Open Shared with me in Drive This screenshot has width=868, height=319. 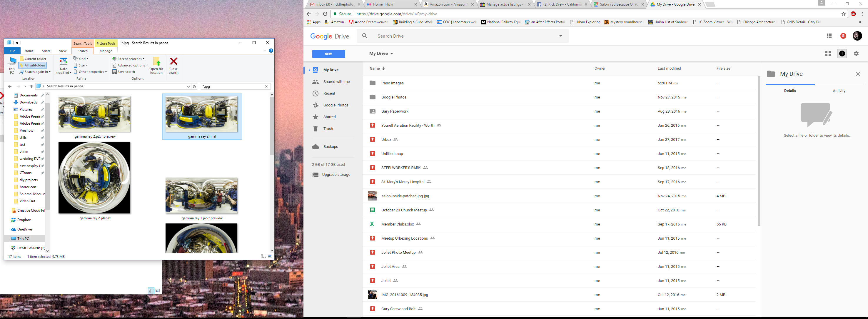tap(336, 81)
